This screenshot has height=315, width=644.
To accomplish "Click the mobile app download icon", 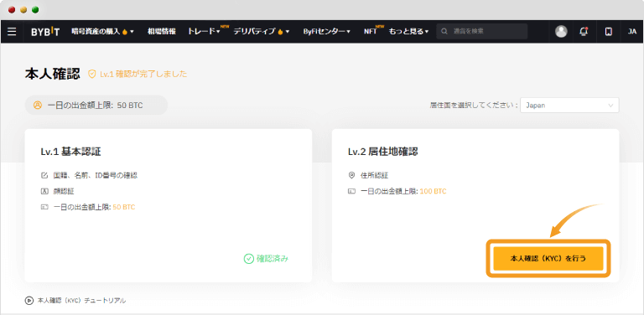I will coord(609,31).
